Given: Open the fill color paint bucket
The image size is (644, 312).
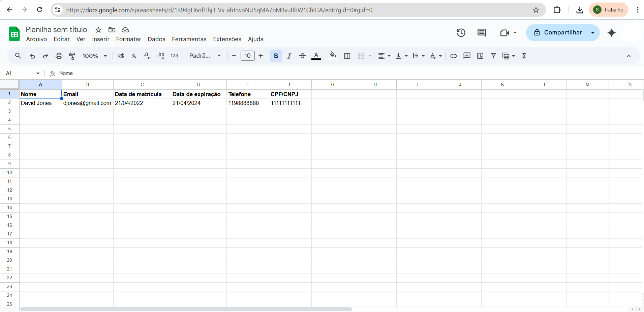Looking at the screenshot, I should click(x=333, y=56).
